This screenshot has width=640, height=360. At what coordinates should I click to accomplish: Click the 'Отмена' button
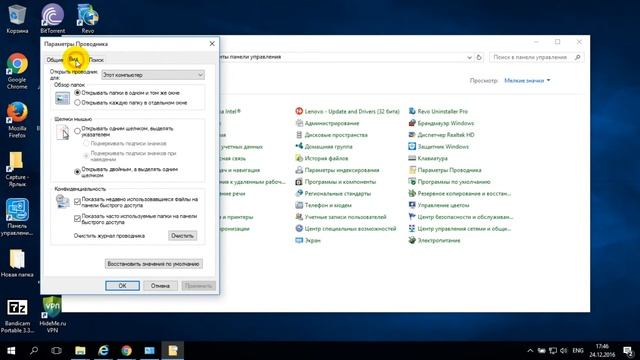pos(160,286)
